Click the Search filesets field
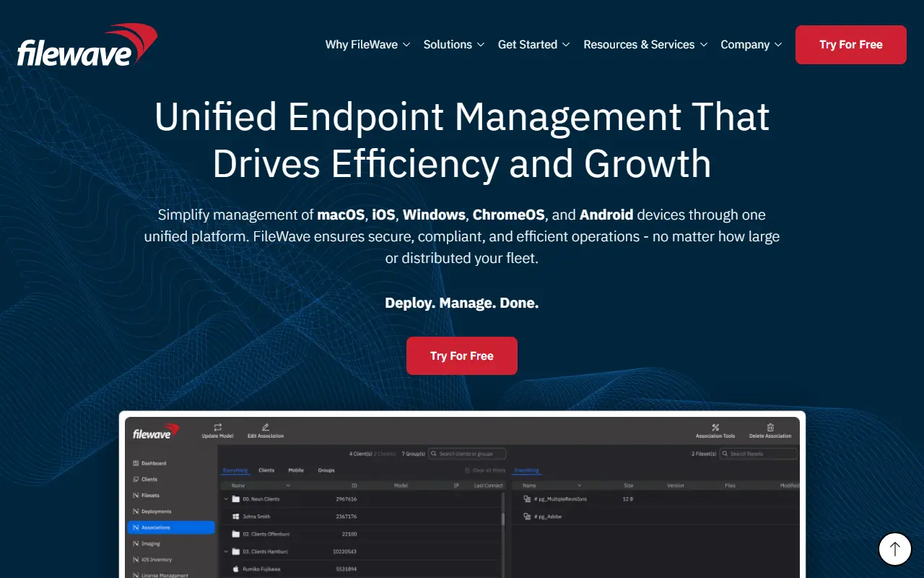924x578 pixels. coord(759,454)
